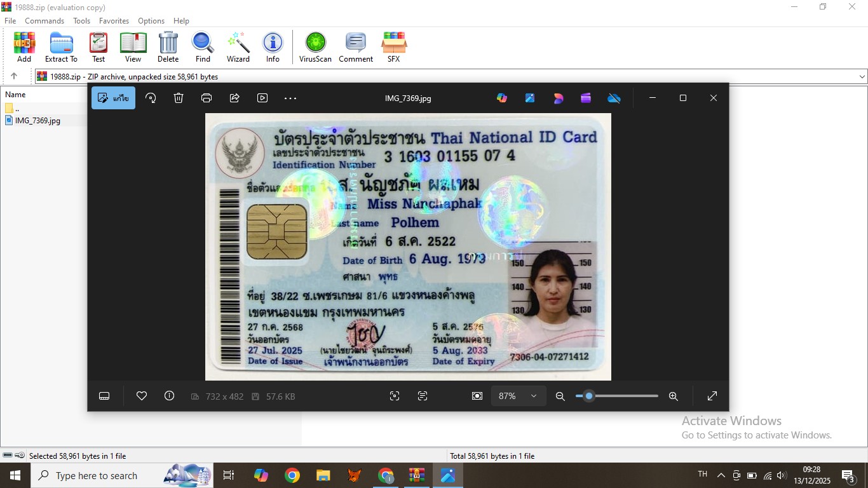Open the WinRAR Wizard tool
Viewport: 868px width, 488px height.
[238, 48]
